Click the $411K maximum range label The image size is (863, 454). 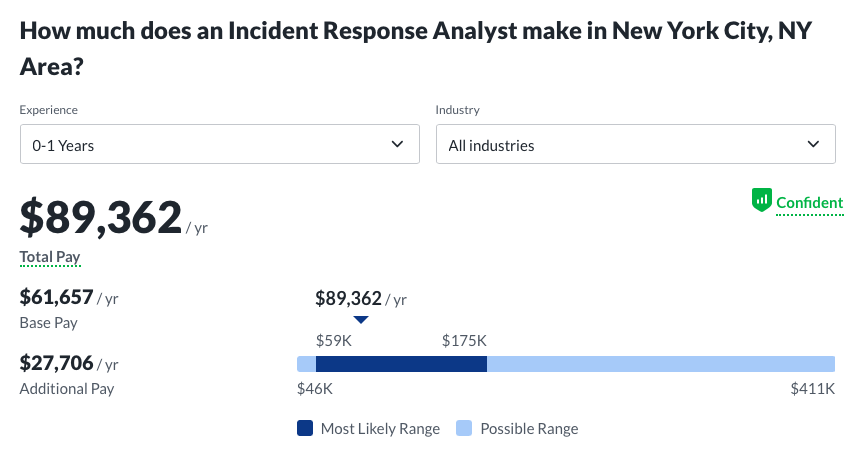(812, 388)
